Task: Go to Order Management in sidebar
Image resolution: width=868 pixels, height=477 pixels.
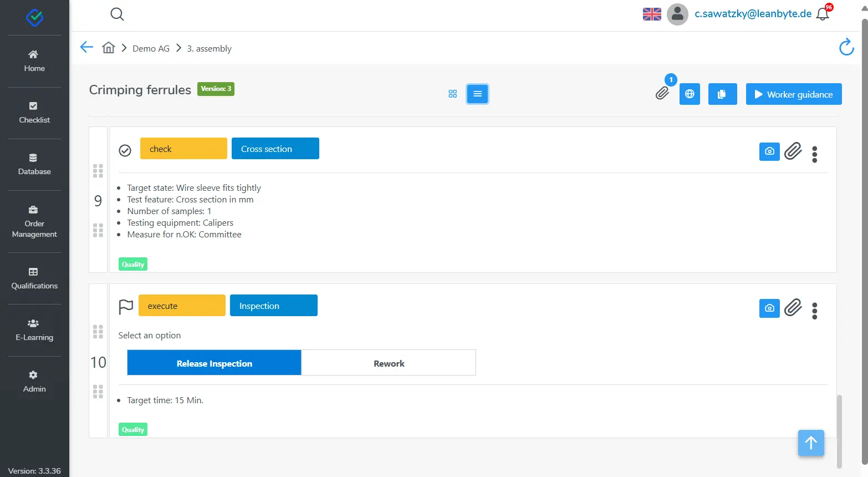Action: (x=34, y=222)
